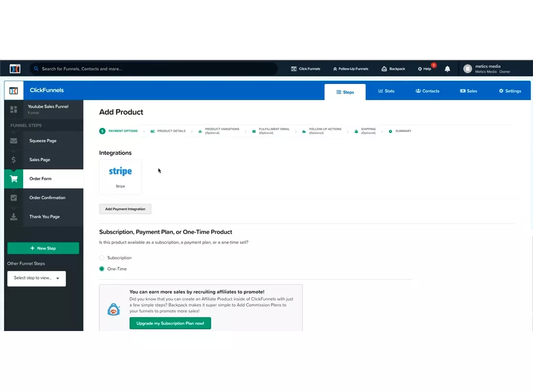Select the One-Time radio option
The image size is (533, 392).
click(102, 269)
